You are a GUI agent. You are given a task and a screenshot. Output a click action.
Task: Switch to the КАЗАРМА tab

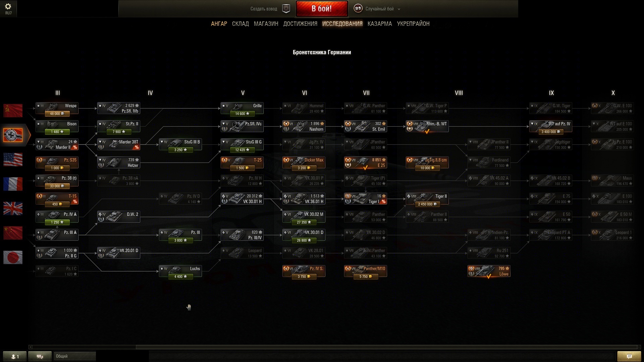pyautogui.click(x=380, y=24)
